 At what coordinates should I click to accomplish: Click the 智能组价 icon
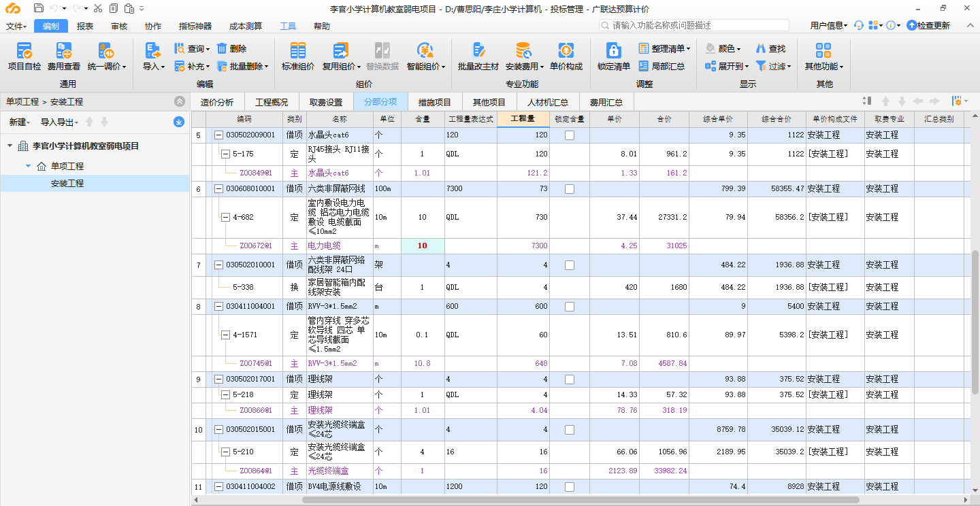click(x=425, y=51)
